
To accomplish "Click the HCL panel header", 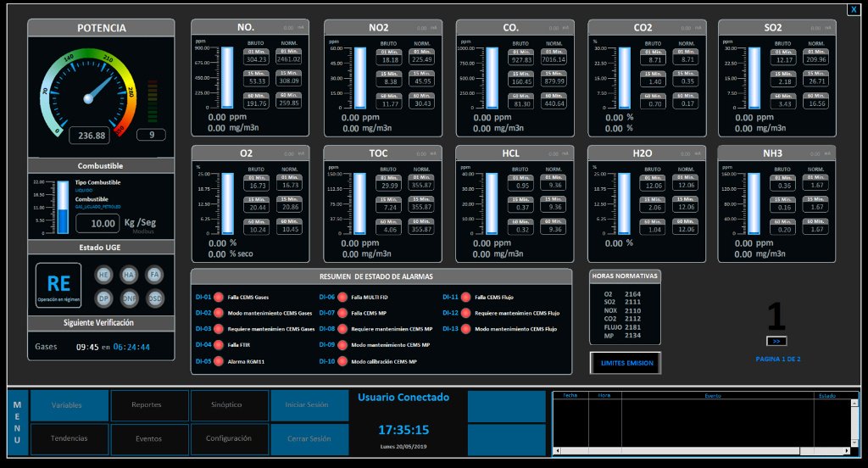I will pyautogui.click(x=515, y=153).
